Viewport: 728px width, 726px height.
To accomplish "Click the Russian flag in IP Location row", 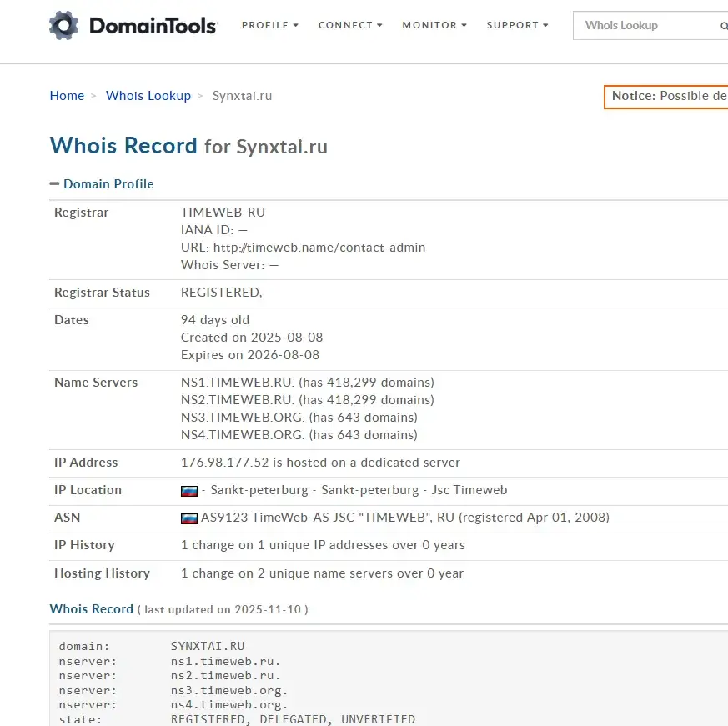I will (x=189, y=491).
